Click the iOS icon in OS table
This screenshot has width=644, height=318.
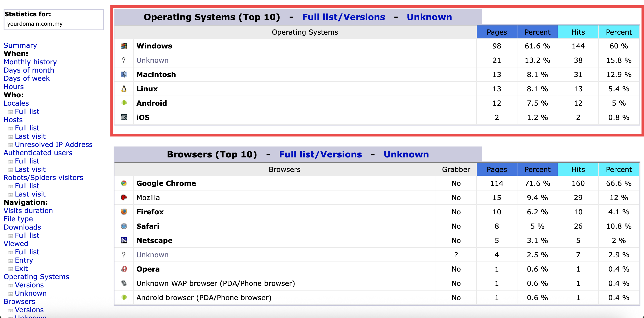[x=124, y=117]
